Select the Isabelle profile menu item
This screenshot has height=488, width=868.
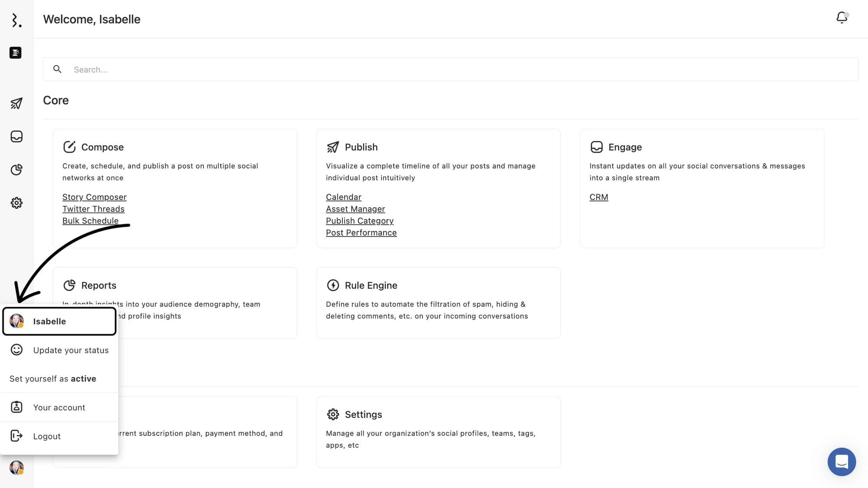pos(59,321)
